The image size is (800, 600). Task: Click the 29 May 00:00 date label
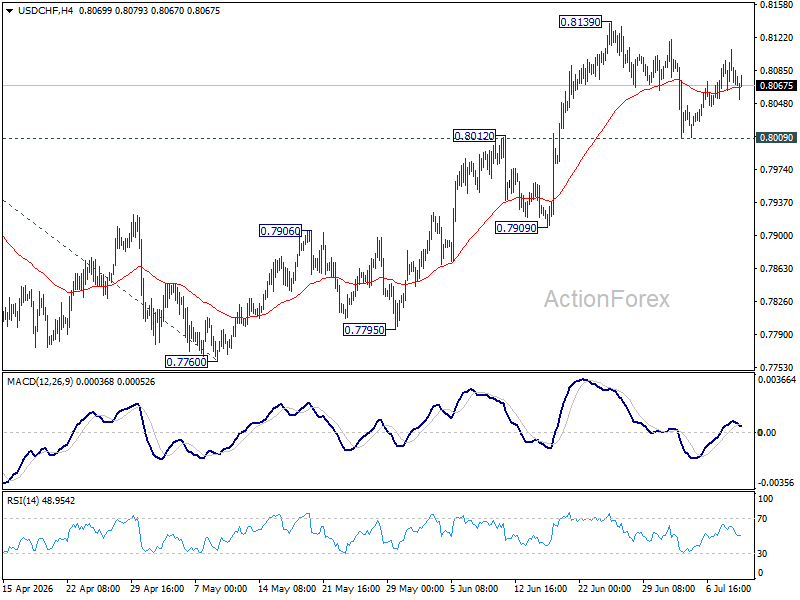click(415, 588)
